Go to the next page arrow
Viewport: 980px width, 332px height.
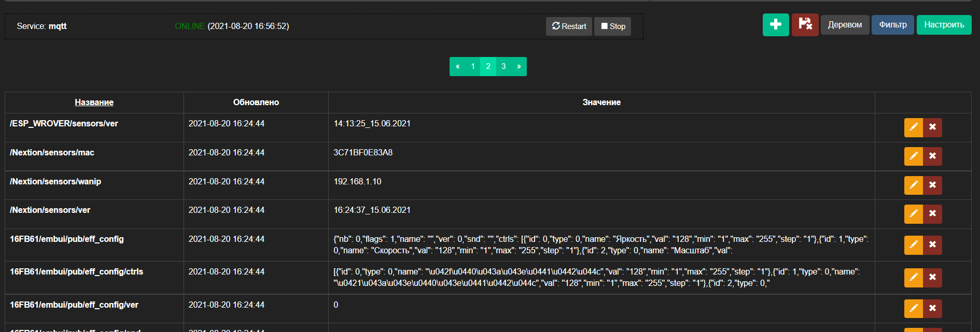(519, 66)
